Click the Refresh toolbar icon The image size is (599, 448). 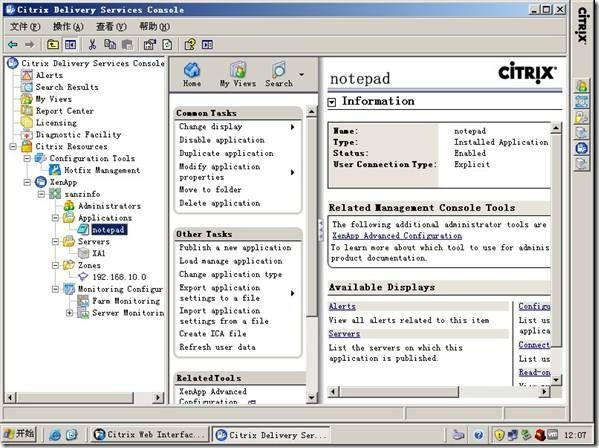click(x=167, y=45)
